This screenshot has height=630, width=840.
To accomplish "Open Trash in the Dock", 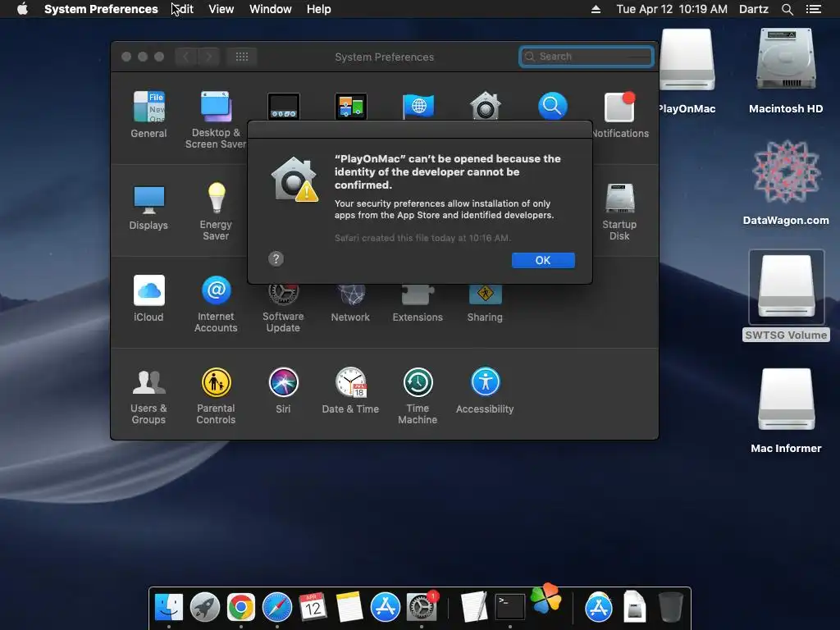I will (x=670, y=608).
